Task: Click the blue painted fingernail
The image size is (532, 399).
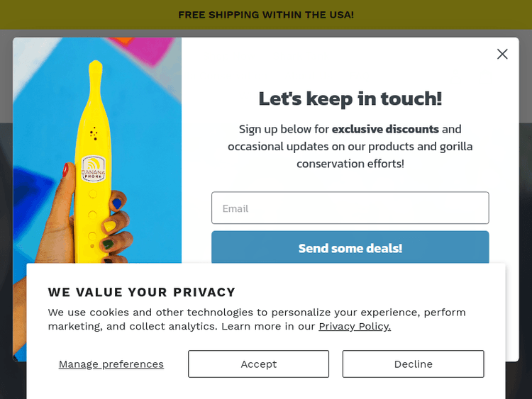Action: pyautogui.click(x=116, y=203)
